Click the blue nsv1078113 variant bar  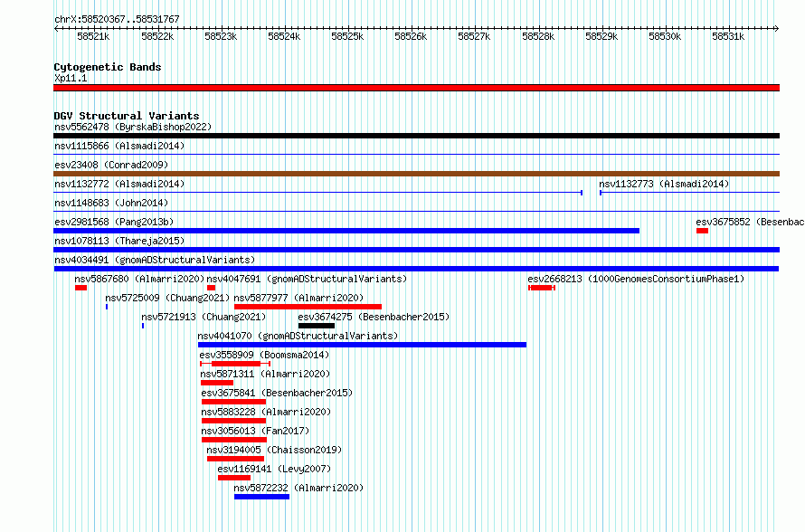(x=416, y=250)
